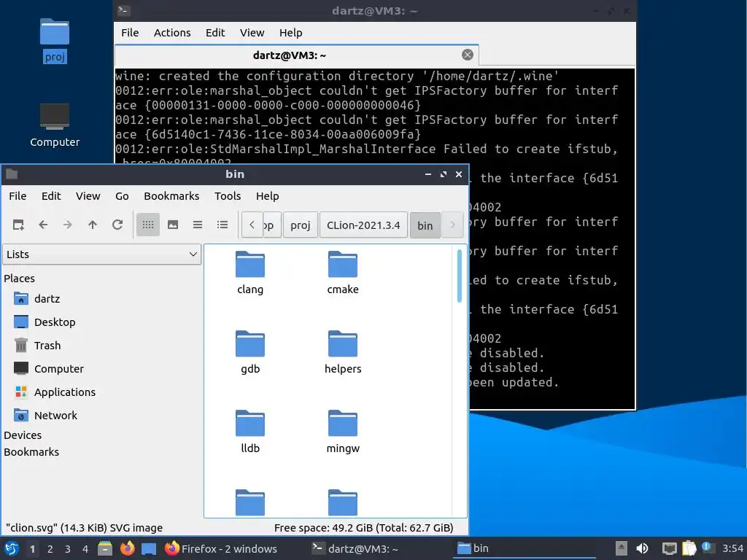Viewport: 747px width, 560px height.
Task: Open the Help menu in terminal window
Action: click(x=290, y=33)
